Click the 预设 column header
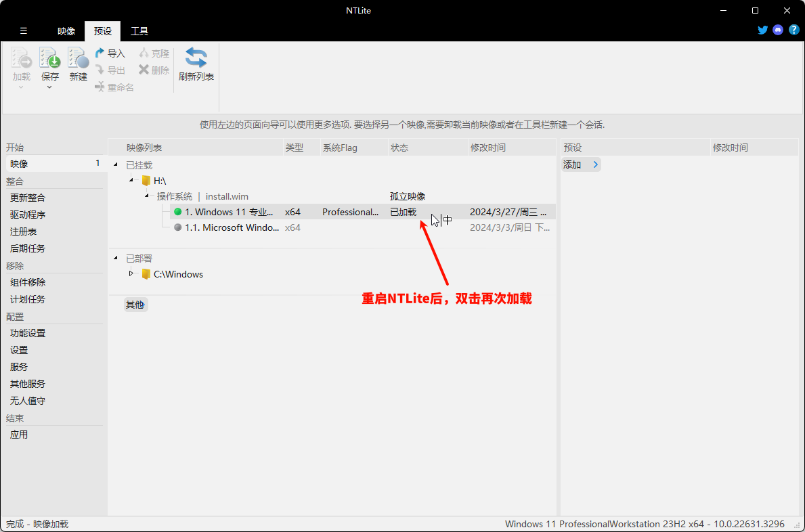This screenshot has width=805, height=532. click(636, 148)
